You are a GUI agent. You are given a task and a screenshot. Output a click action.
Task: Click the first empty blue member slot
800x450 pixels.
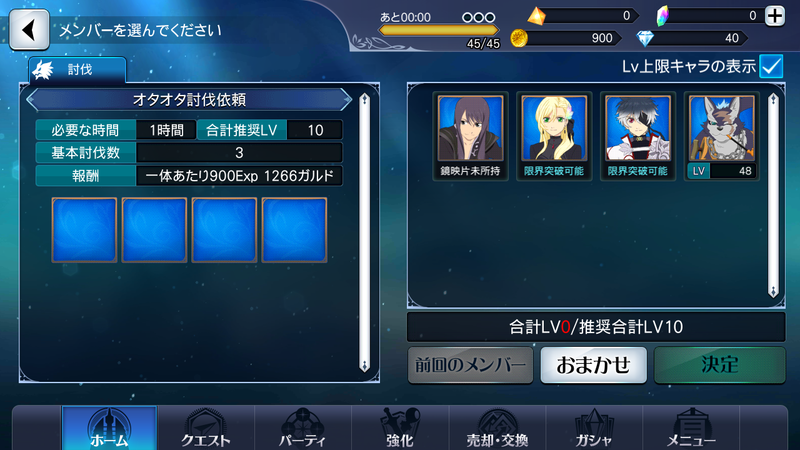tap(84, 230)
